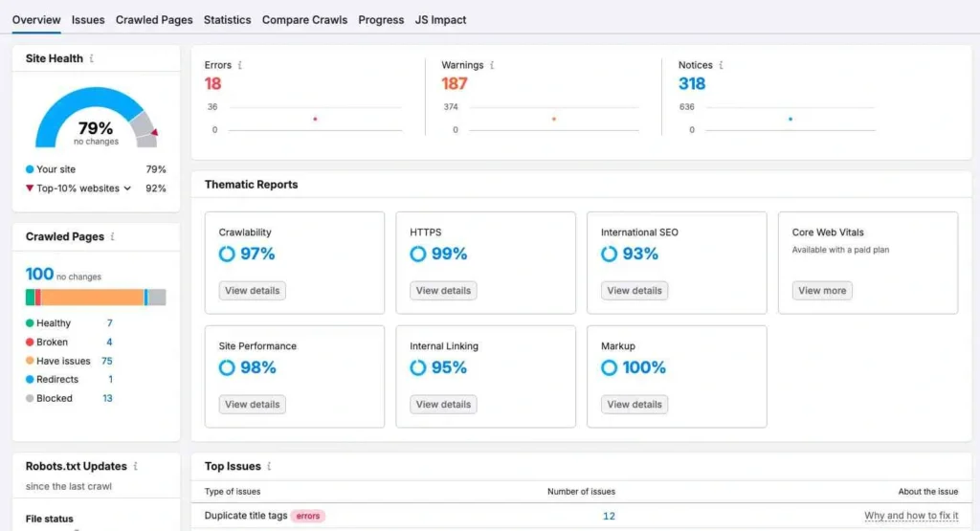The width and height of the screenshot is (980, 531).
Task: Open the Site Health info icon
Action: tap(92, 58)
